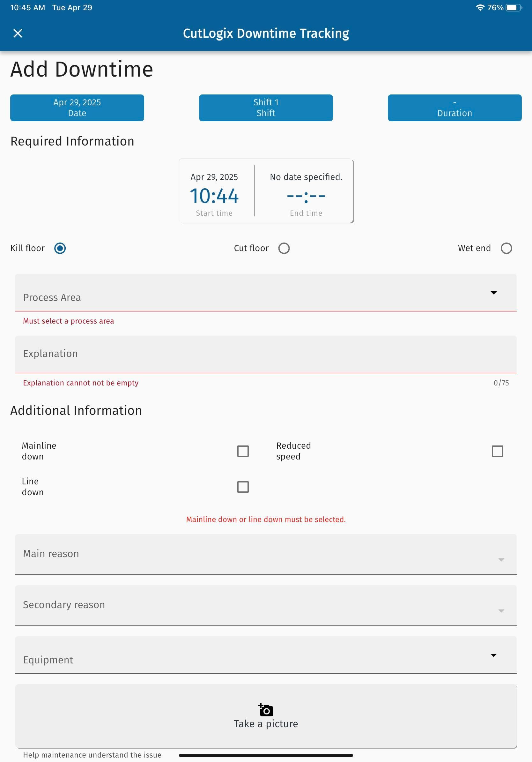This screenshot has width=532, height=762.
Task: Tap the battery indicator icon
Action: [513, 8]
